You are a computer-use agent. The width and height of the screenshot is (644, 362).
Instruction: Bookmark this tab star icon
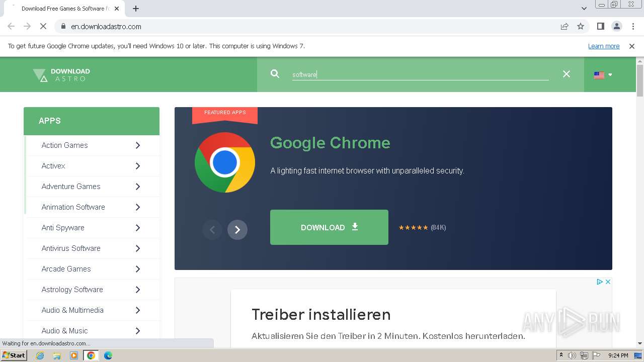click(581, 26)
